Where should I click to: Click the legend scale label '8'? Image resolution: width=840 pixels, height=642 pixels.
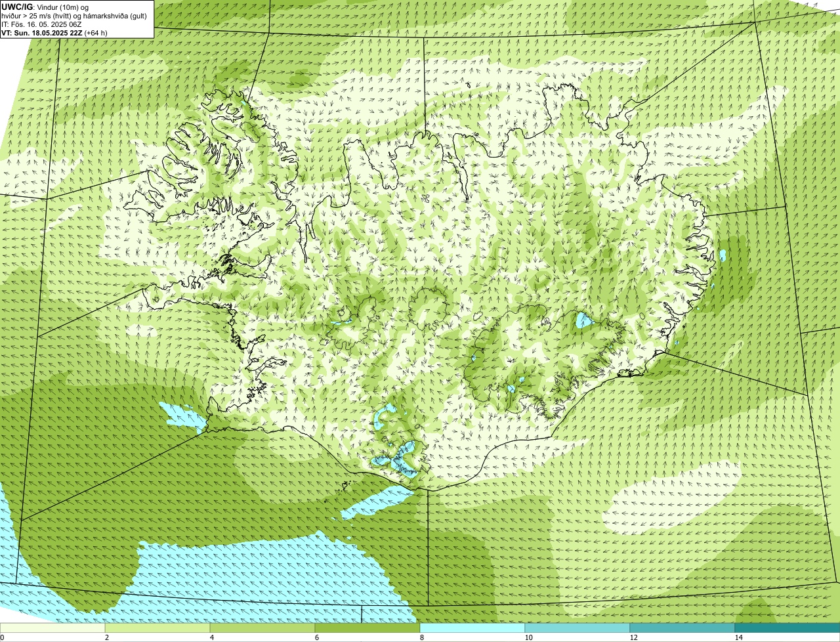422,637
